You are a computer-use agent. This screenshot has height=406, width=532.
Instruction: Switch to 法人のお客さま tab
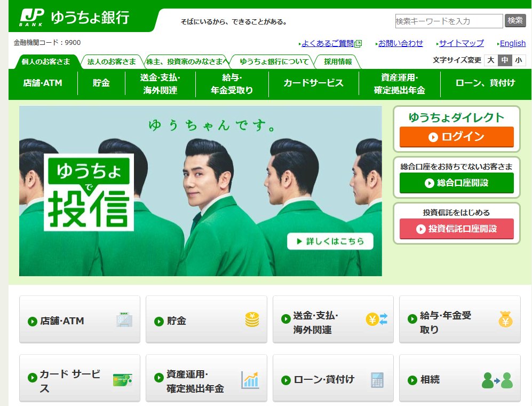112,61
